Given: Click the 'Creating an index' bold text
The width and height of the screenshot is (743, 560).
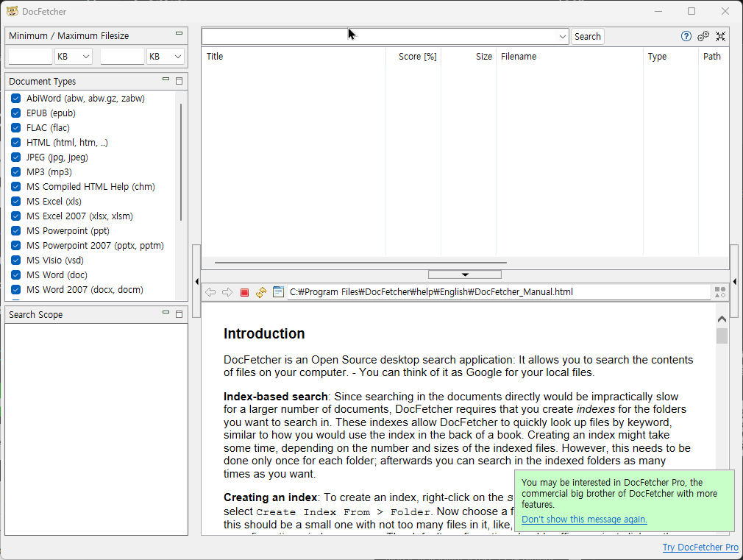Looking at the screenshot, I should pos(270,497).
